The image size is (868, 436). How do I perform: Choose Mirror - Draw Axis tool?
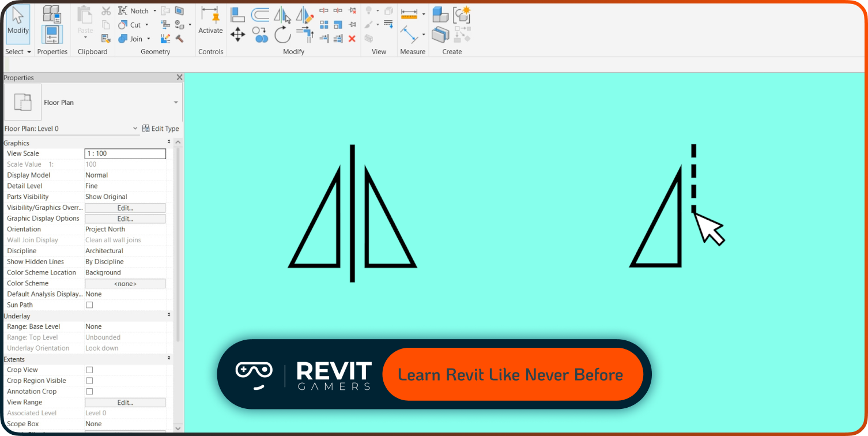click(304, 14)
